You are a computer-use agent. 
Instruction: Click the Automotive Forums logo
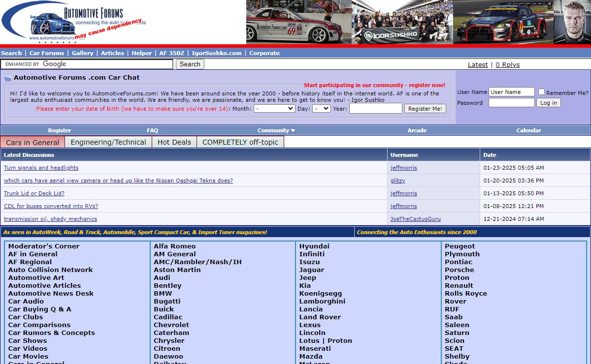74,22
